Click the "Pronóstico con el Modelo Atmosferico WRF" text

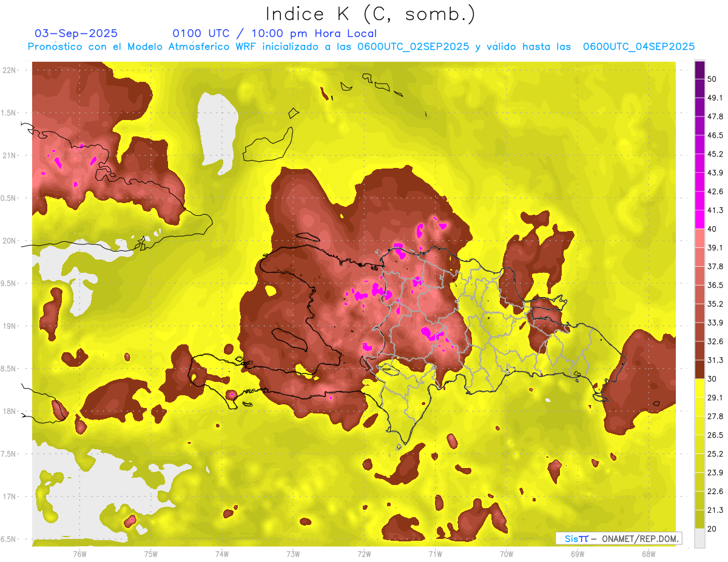point(141,47)
